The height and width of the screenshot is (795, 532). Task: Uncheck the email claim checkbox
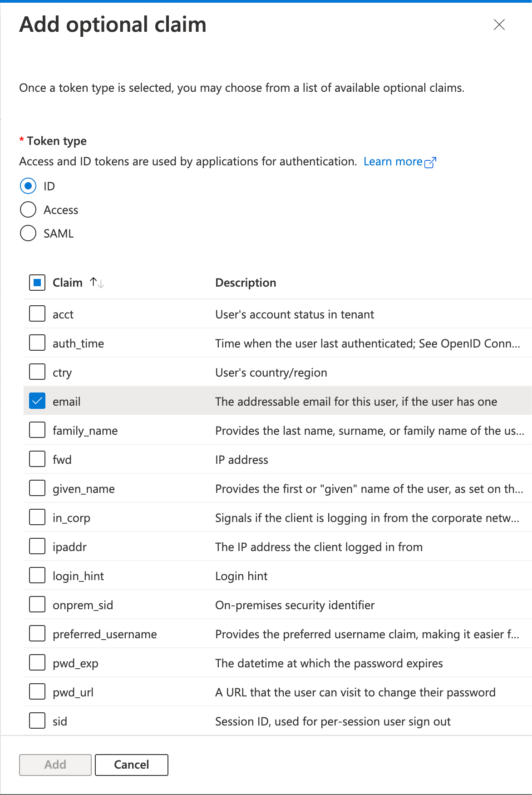point(37,401)
